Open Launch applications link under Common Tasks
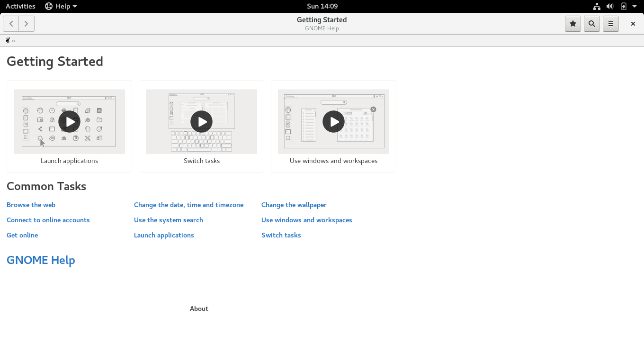Image resolution: width=644 pixels, height=364 pixels. [164, 235]
